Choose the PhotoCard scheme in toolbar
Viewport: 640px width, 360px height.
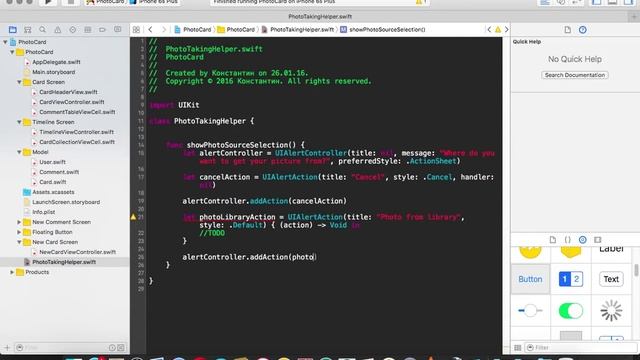point(105,2)
